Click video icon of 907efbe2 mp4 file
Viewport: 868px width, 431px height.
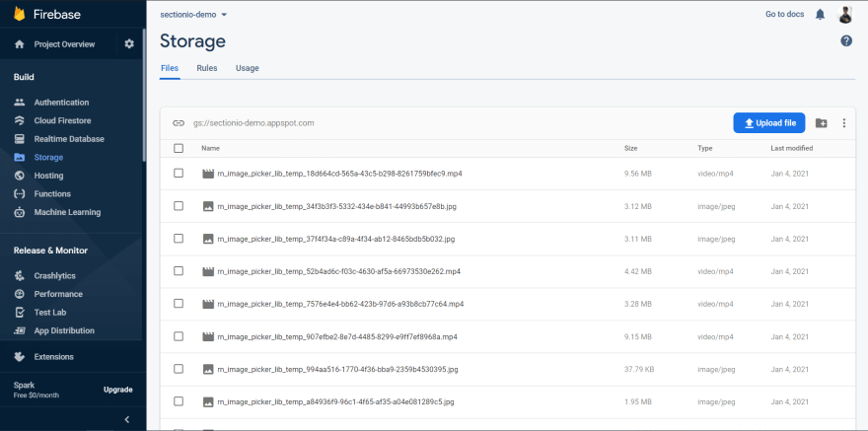[208, 336]
